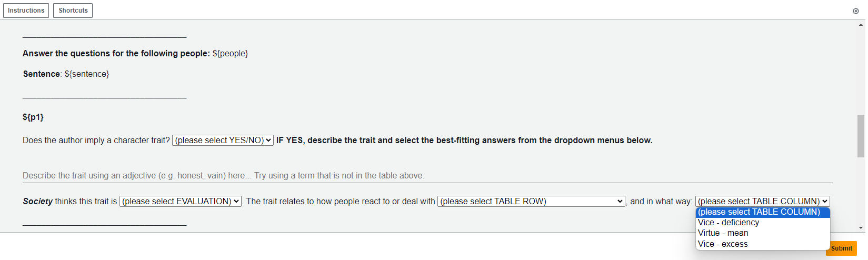Screen dimensions: 868x260
Task: Click the scroll down arrow
Action: (861, 228)
